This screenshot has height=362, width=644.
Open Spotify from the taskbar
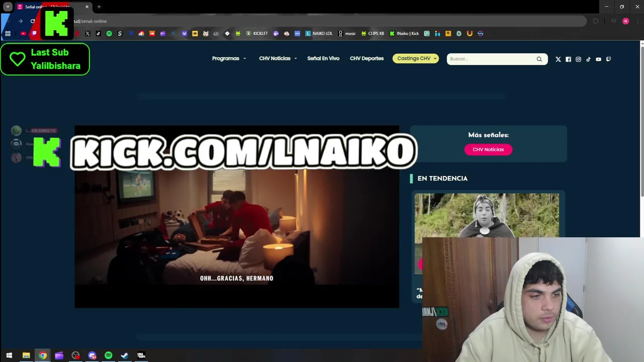pos(108,355)
